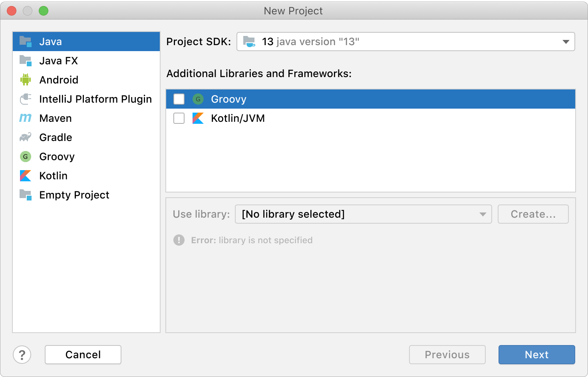Choose the Maven 'm' icon in sidebar
This screenshot has height=377, width=588.
pos(26,118)
